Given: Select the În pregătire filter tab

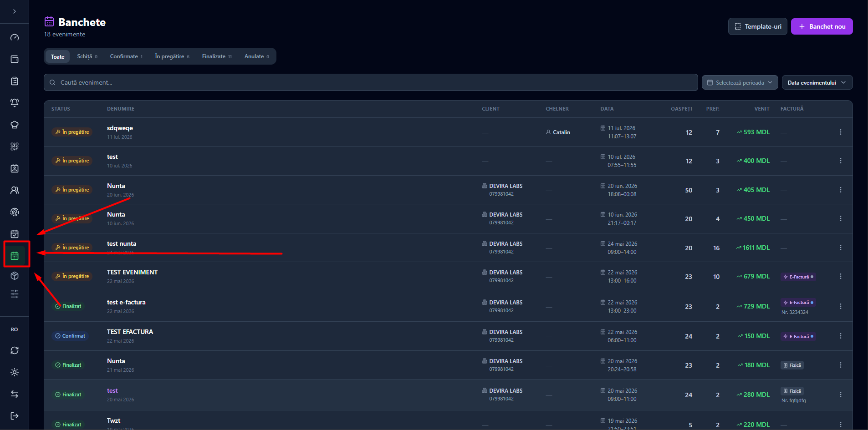Looking at the screenshot, I should tap(172, 56).
